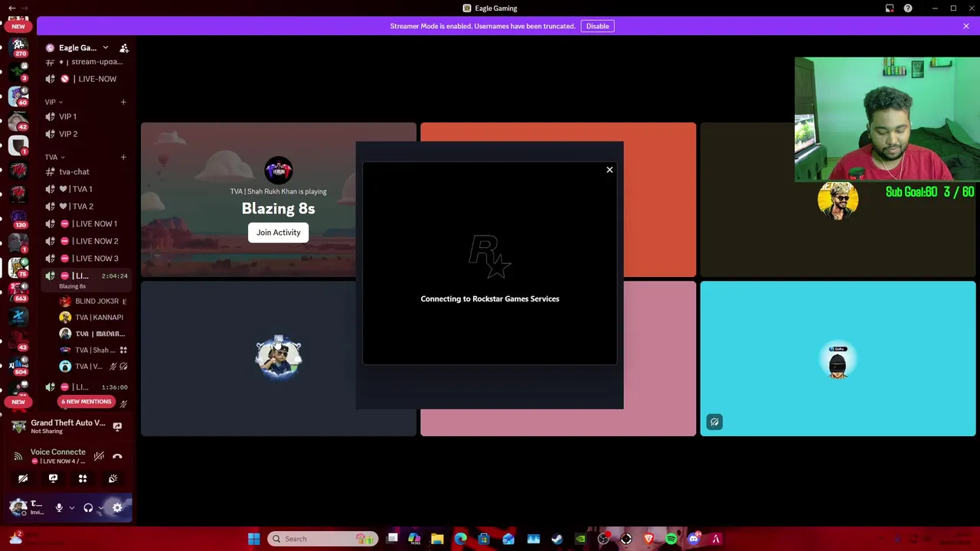Screen dimensions: 980x551
Task: Open the Windows Start menu
Action: (x=254, y=539)
